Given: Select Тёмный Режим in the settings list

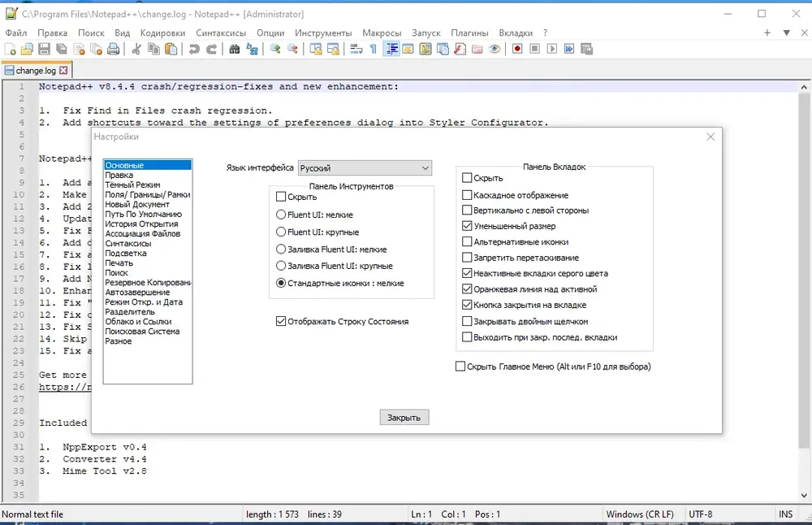Looking at the screenshot, I should click(132, 185).
